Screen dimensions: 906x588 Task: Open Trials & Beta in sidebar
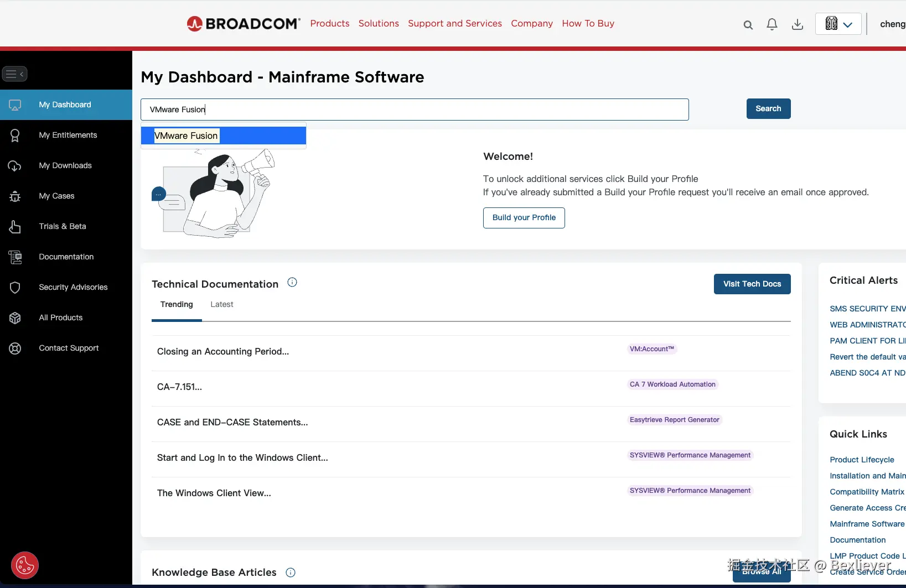(x=63, y=226)
